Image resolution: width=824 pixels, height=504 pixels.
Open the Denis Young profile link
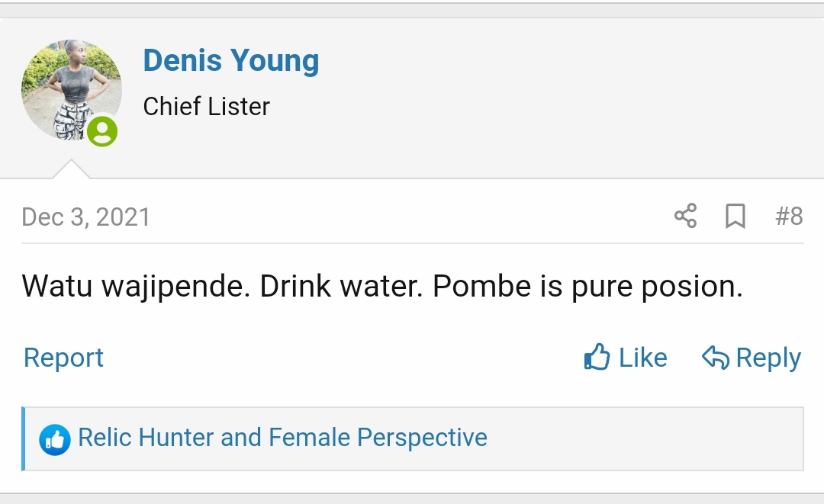pos(231,61)
